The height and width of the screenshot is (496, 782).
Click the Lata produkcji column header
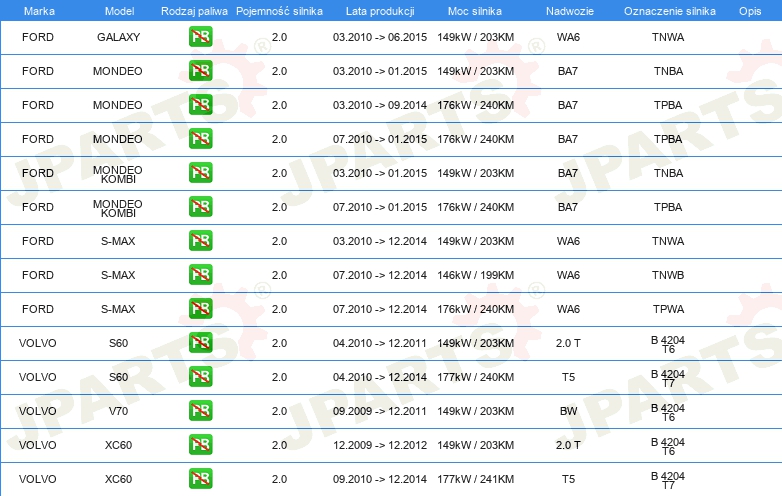tap(380, 11)
